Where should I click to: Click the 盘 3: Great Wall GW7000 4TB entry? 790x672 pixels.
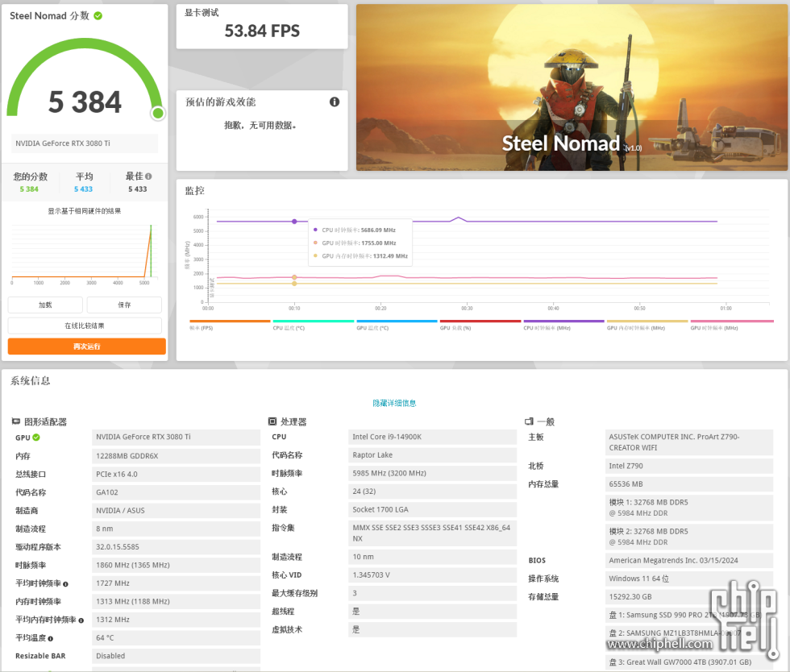(688, 662)
